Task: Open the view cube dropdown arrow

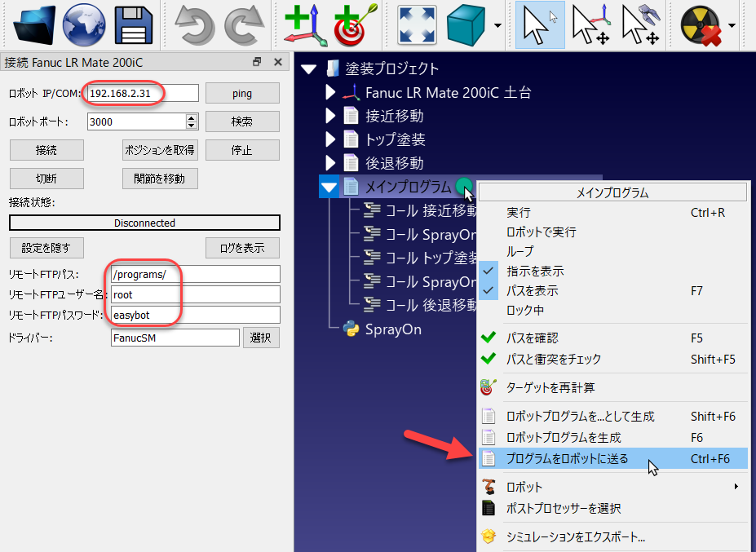Action: point(497,25)
